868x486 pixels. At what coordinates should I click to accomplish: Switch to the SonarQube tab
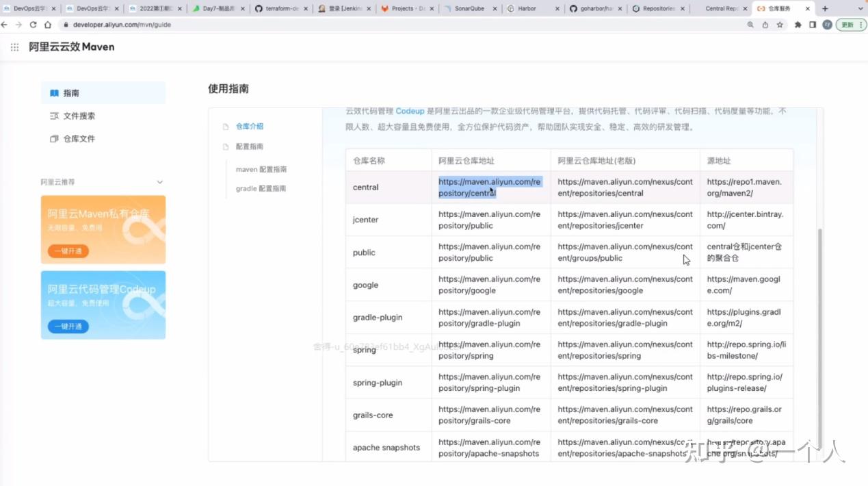[x=470, y=9]
